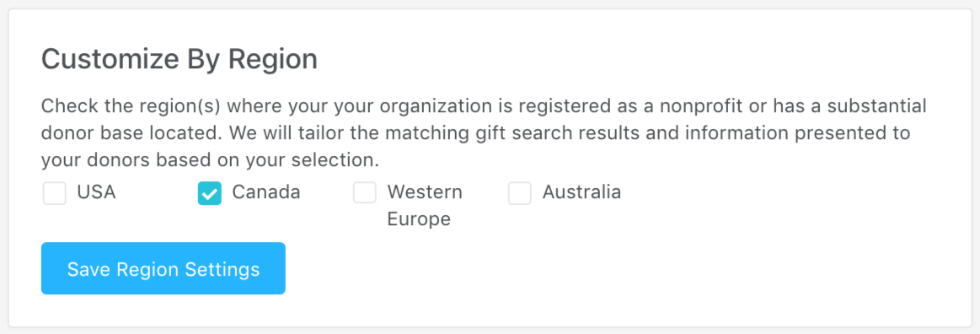Save Region Settings

163,268
